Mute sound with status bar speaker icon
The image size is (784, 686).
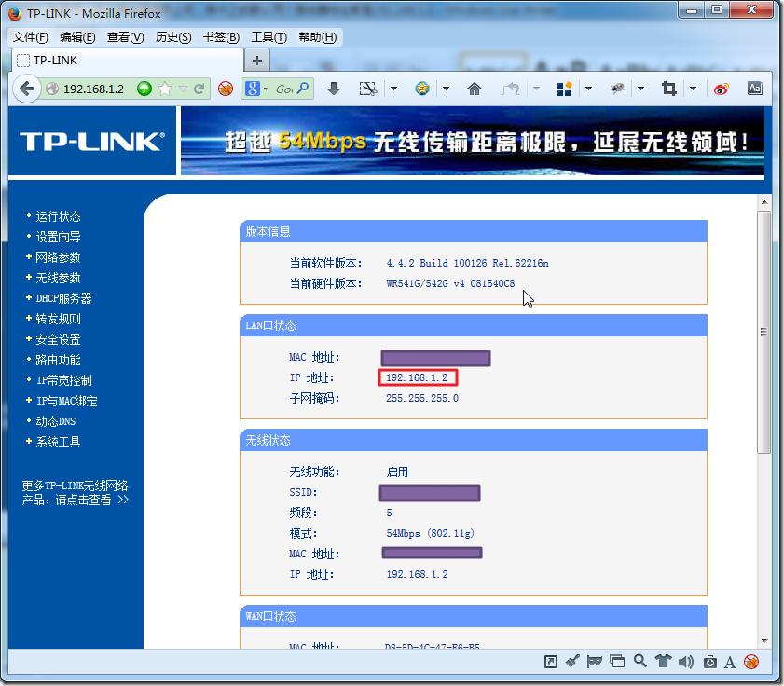(686, 662)
